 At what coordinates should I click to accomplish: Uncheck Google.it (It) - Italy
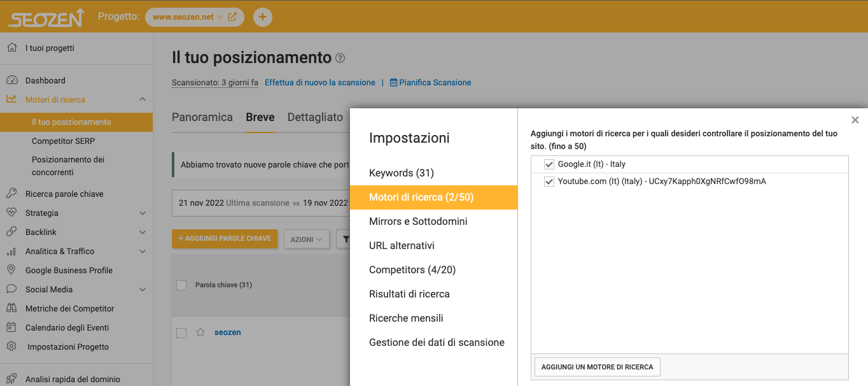pos(550,164)
